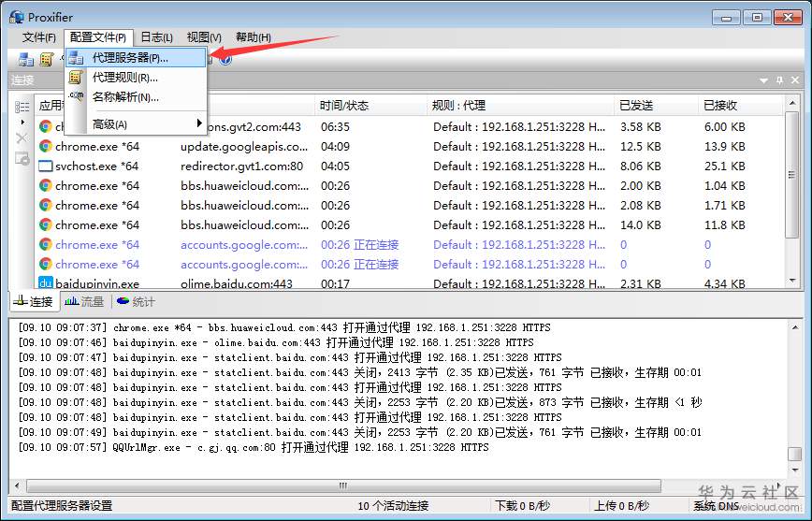Click the svchost.exe window icon
This screenshot has width=812, height=521.
[46, 166]
